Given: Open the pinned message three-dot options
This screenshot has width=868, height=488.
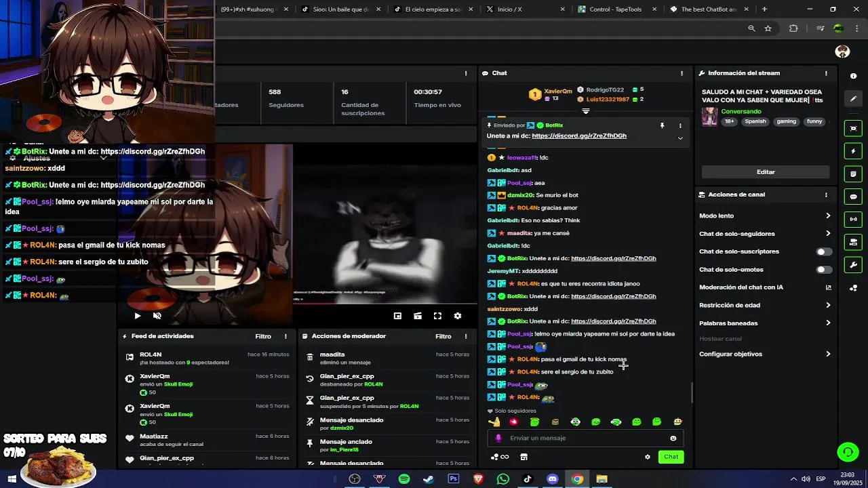Looking at the screenshot, I should click(680, 125).
